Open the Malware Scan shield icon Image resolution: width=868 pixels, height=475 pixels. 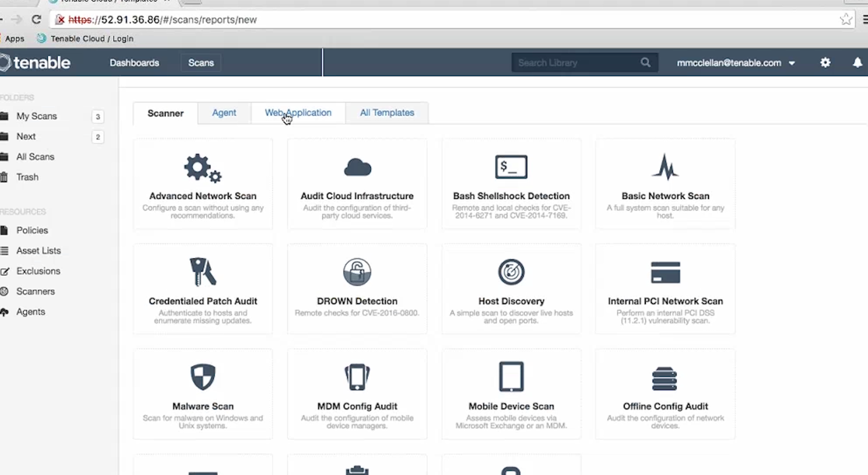202,377
